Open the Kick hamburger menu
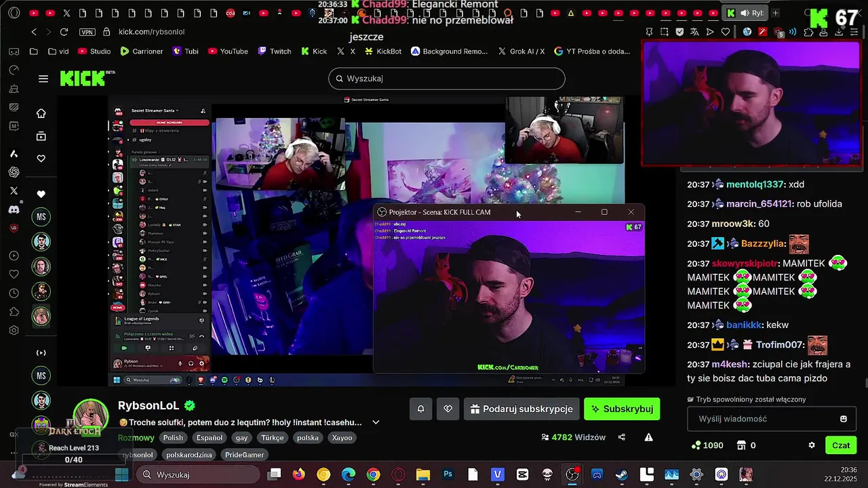Image resolution: width=868 pixels, height=488 pixels. (43, 79)
